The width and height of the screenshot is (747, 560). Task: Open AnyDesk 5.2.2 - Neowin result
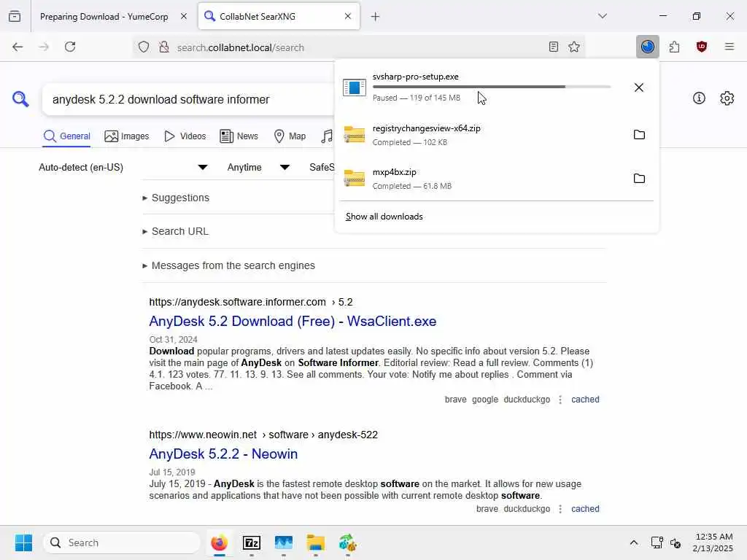[x=223, y=454]
